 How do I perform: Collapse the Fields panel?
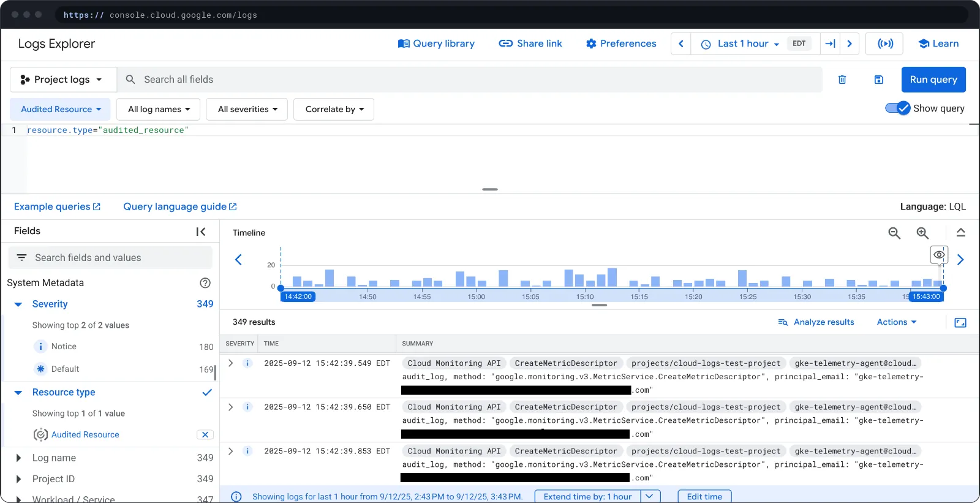(x=201, y=231)
